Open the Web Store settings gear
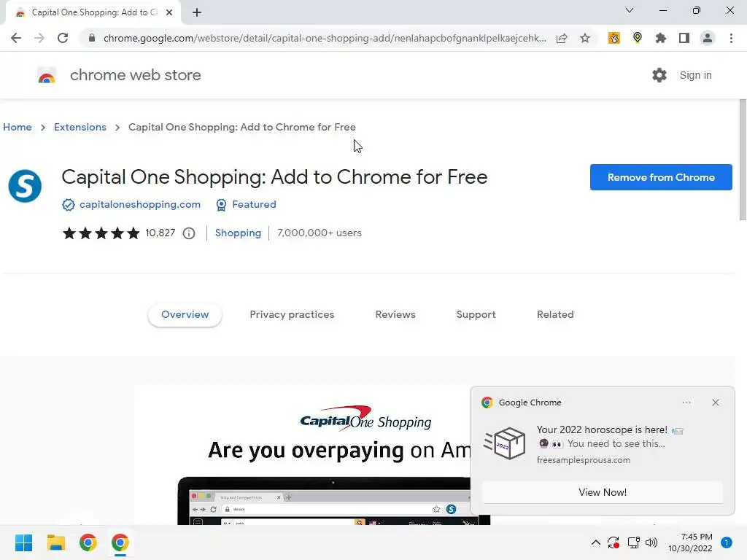The height and width of the screenshot is (560, 747). (x=659, y=75)
